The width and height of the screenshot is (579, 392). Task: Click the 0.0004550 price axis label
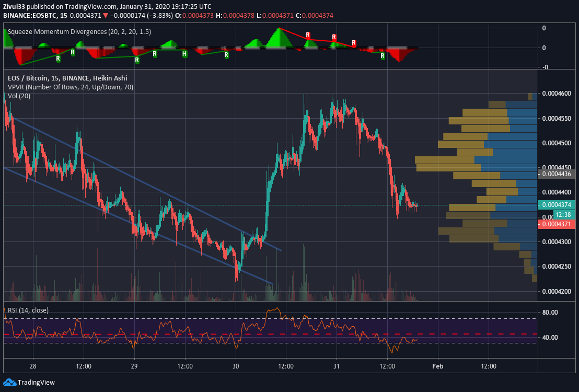click(557, 119)
